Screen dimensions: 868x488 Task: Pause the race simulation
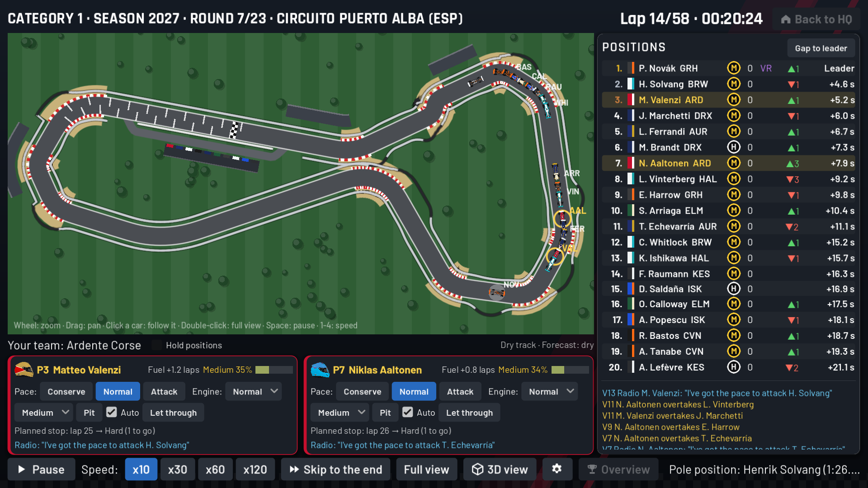point(41,469)
